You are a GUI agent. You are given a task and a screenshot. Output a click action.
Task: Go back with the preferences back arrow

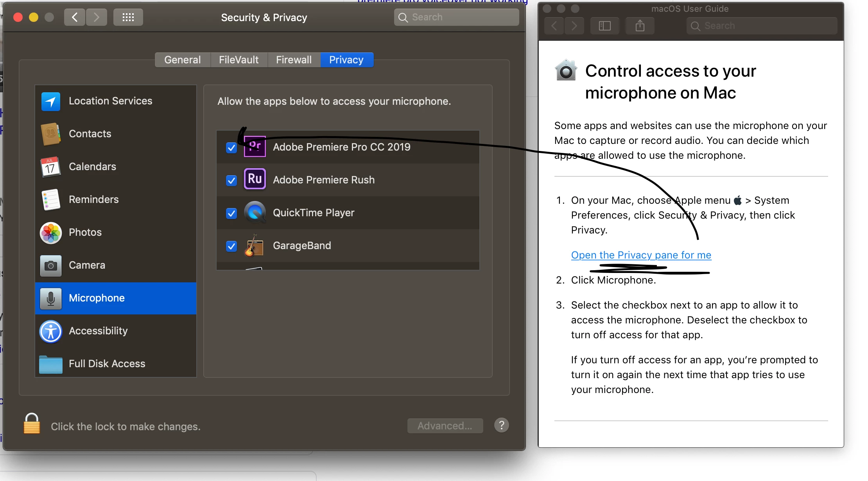75,18
